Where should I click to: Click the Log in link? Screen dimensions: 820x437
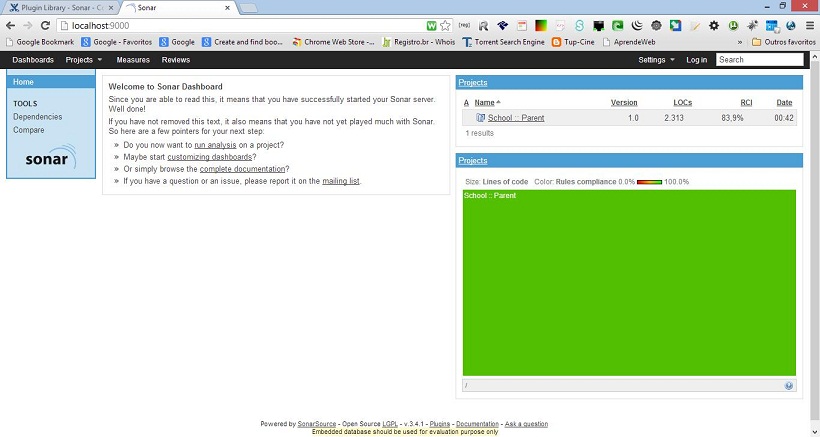tap(697, 60)
